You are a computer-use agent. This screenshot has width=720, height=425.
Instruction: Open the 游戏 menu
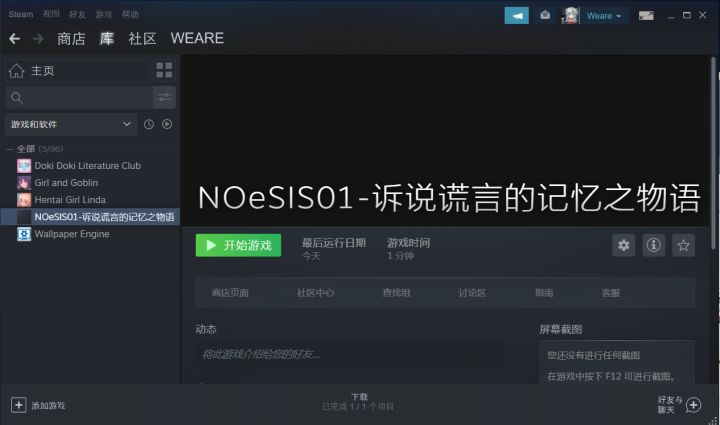pos(104,14)
